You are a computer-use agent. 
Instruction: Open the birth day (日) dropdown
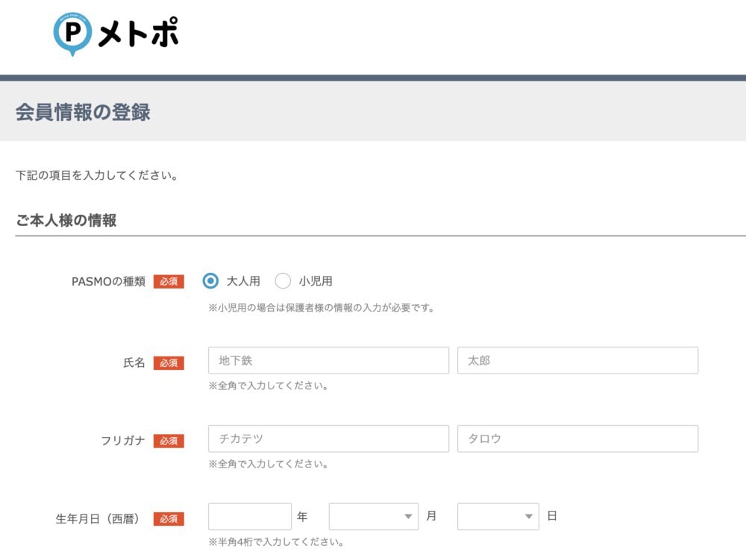point(498,516)
